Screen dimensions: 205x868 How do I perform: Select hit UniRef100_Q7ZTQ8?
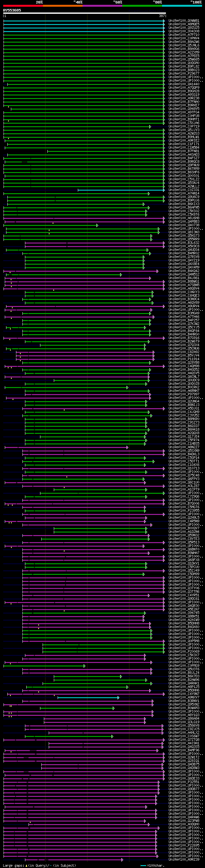point(184,740)
